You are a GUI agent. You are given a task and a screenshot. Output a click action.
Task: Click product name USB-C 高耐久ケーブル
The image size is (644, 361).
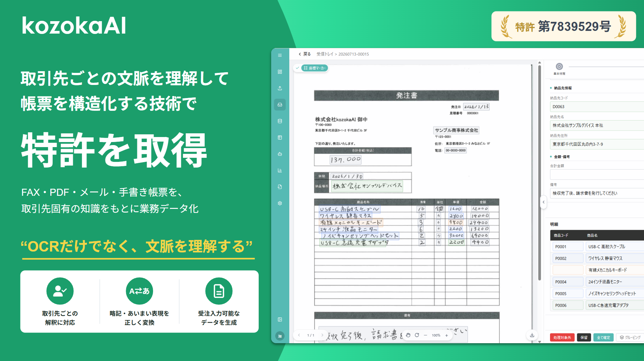pyautogui.click(x=615, y=246)
